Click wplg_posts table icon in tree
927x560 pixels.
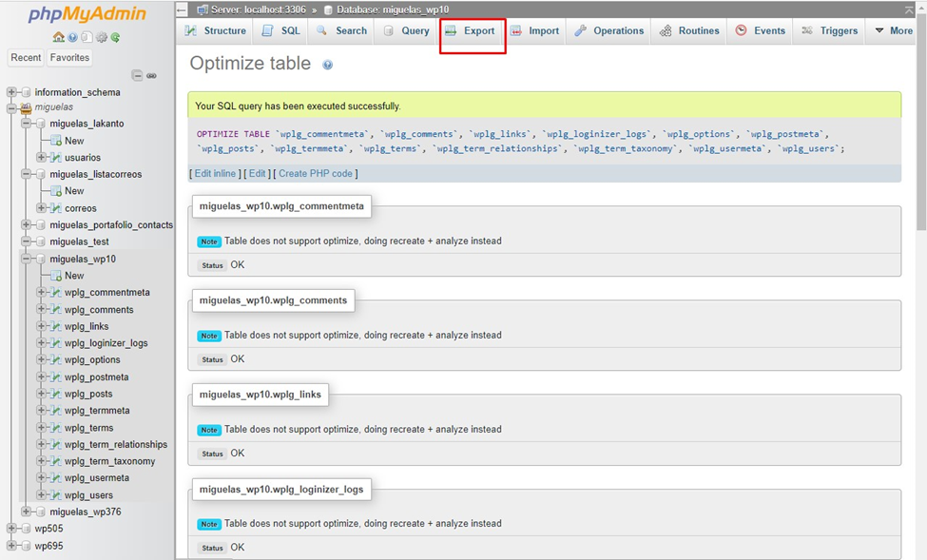(56, 394)
